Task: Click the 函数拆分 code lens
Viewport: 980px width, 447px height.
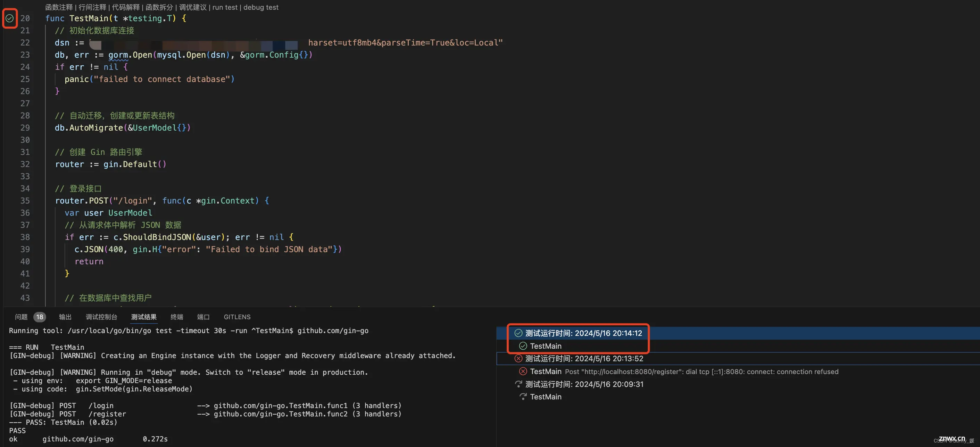Action: pos(159,7)
